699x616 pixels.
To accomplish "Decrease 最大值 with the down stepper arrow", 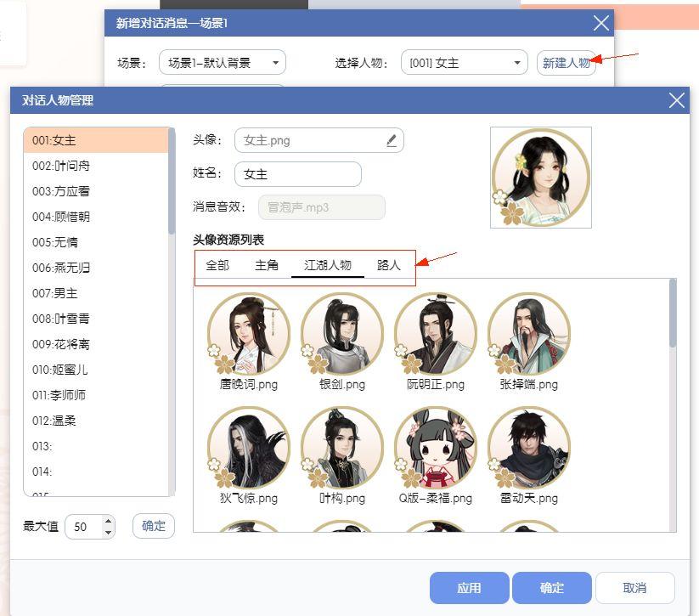I will pyautogui.click(x=108, y=532).
